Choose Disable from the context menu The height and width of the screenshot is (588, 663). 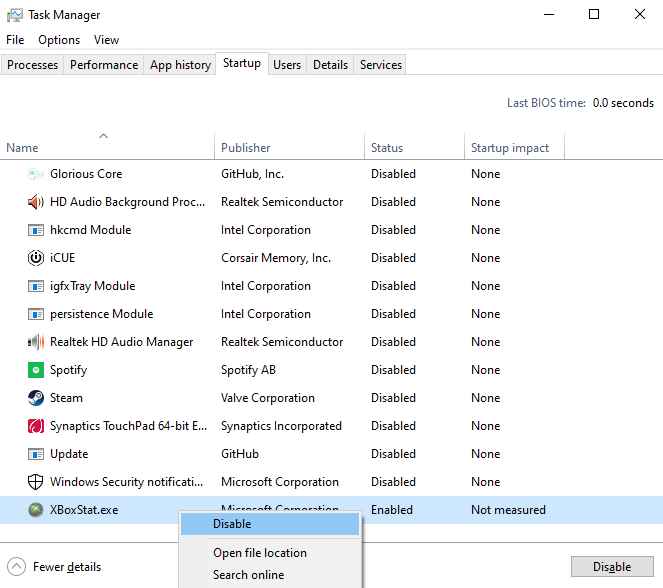point(232,524)
